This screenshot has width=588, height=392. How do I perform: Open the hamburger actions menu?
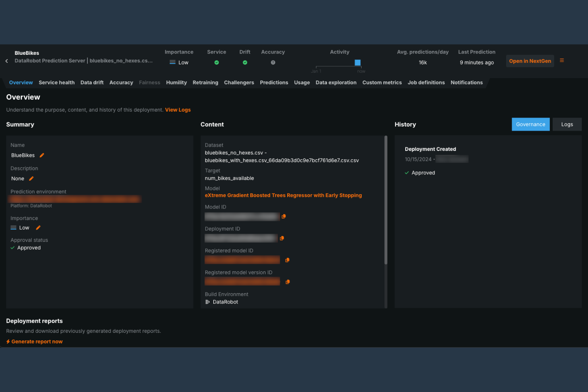(562, 60)
